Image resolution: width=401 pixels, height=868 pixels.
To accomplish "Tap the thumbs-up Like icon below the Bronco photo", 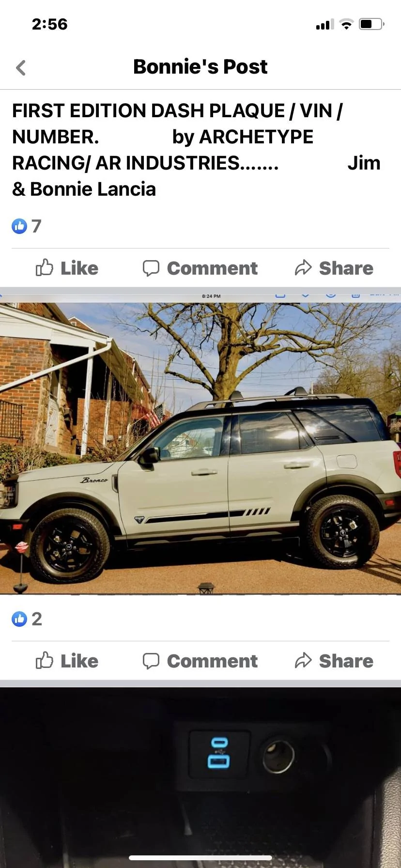I will 45,660.
